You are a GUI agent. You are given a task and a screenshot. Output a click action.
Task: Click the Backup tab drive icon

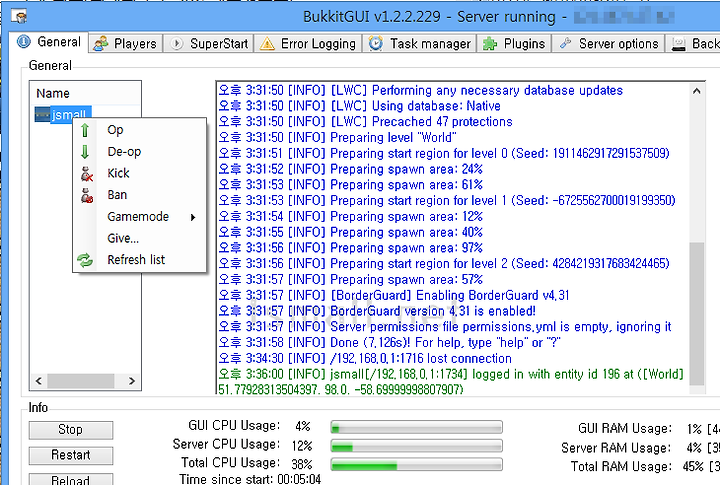pyautogui.click(x=678, y=44)
